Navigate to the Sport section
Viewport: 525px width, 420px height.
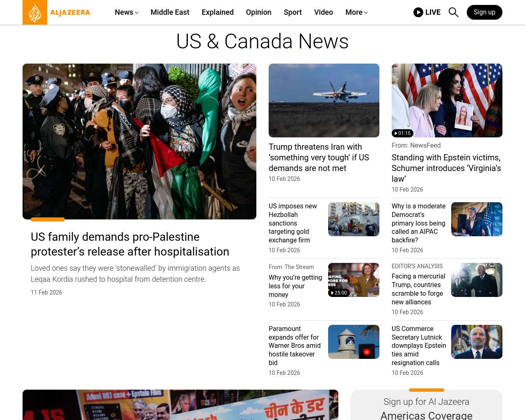coord(293,12)
